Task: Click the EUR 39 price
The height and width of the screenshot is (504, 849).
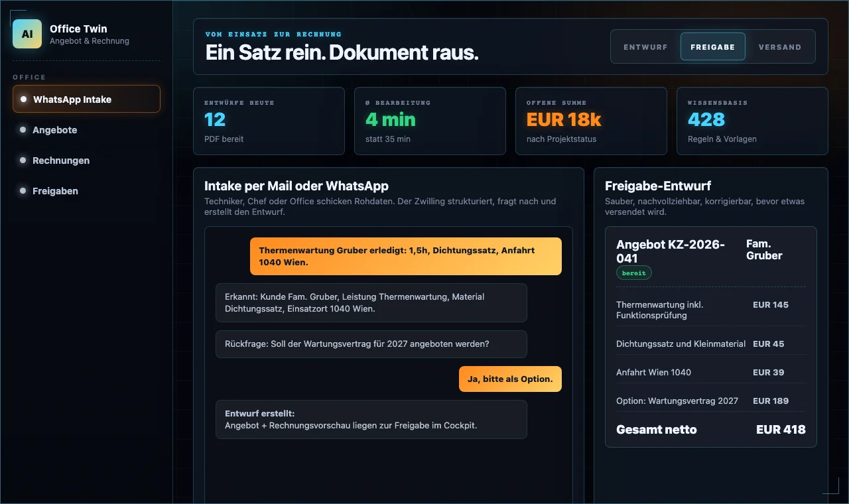Action: tap(769, 372)
